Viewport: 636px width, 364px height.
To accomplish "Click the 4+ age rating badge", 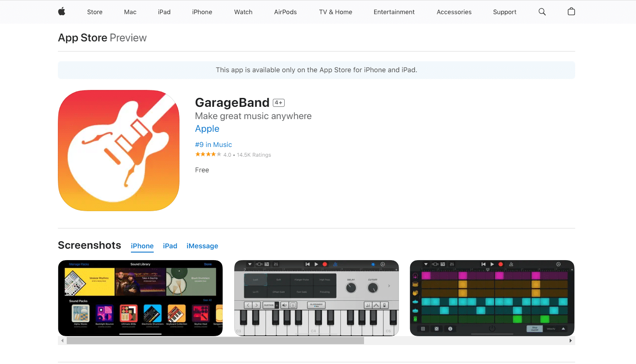I will (279, 103).
